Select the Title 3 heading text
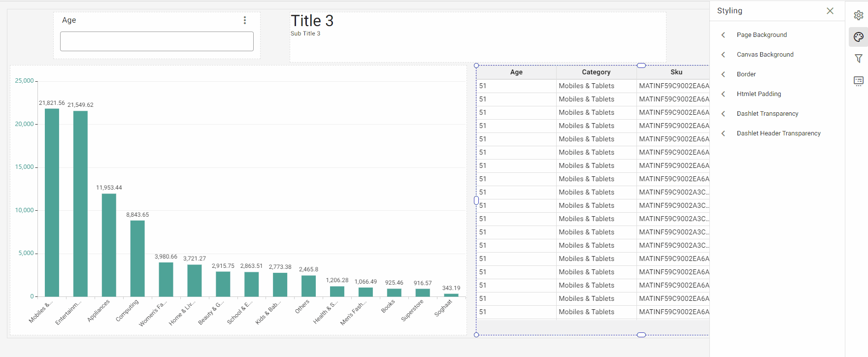 312,21
